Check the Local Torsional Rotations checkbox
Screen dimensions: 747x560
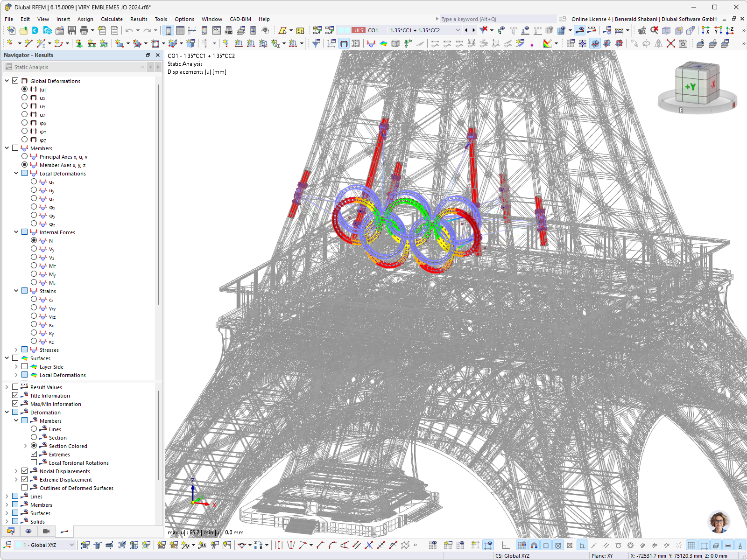pyautogui.click(x=34, y=462)
